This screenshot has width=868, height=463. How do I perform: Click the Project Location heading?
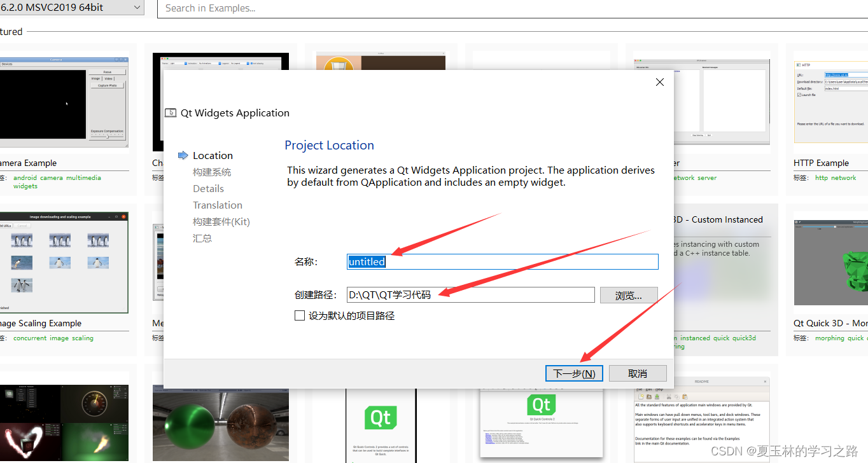(329, 145)
